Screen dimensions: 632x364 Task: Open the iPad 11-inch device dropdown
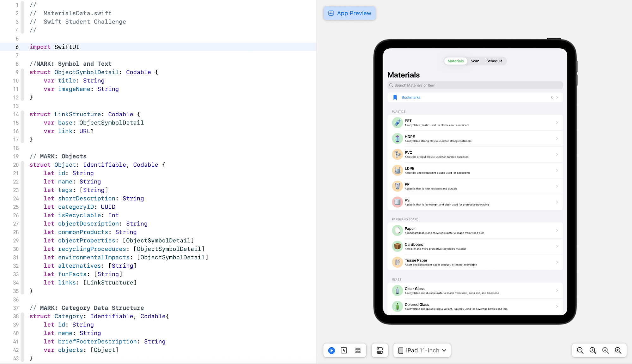(x=422, y=350)
